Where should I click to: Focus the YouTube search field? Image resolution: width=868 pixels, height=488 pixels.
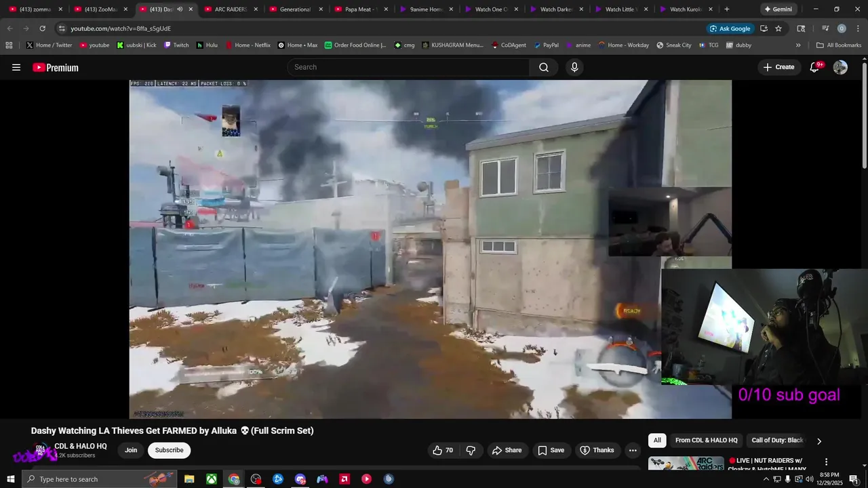[409, 67]
